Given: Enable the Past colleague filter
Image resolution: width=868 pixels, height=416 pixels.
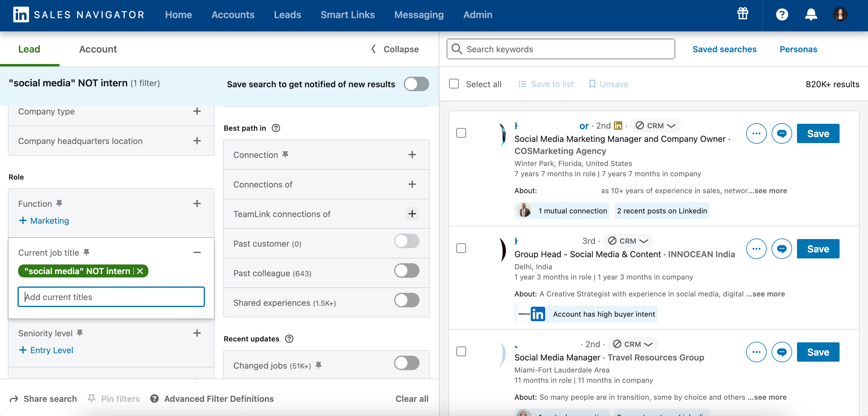Looking at the screenshot, I should coord(406,270).
